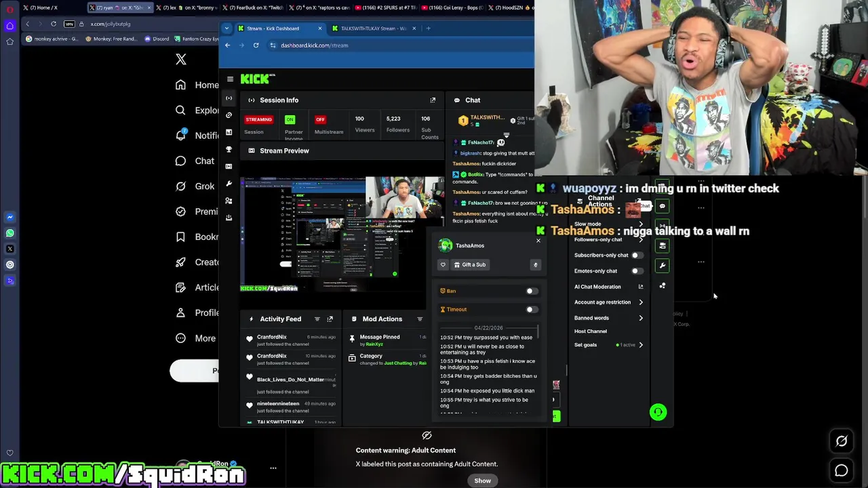Click the Grok floating button at bottom right
Viewport: 868px width, 488px height.
(x=842, y=441)
